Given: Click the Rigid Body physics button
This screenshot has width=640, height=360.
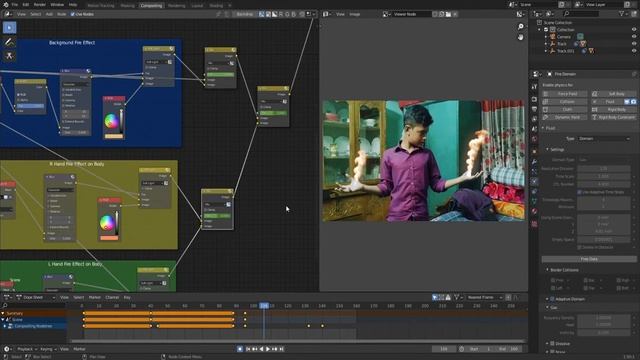Looking at the screenshot, I should pos(613,109).
